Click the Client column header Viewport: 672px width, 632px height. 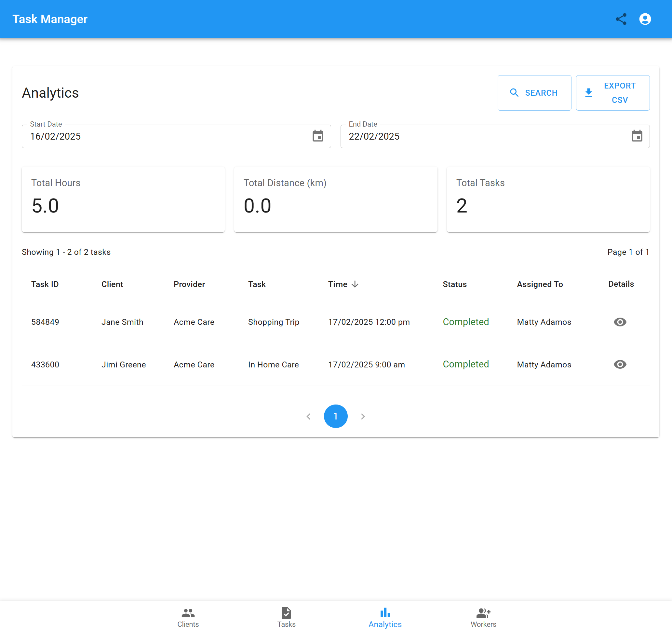click(x=112, y=284)
